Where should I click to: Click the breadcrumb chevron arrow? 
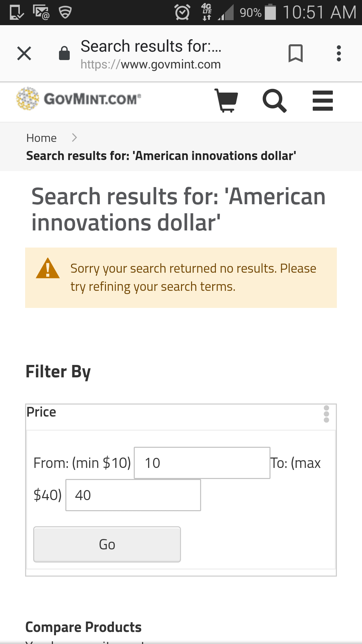point(74,138)
